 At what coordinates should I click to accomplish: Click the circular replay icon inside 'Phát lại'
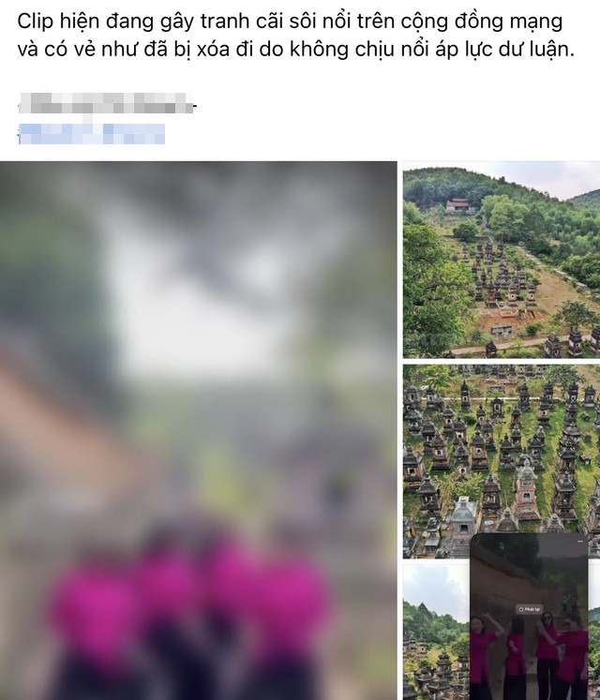tap(521, 609)
